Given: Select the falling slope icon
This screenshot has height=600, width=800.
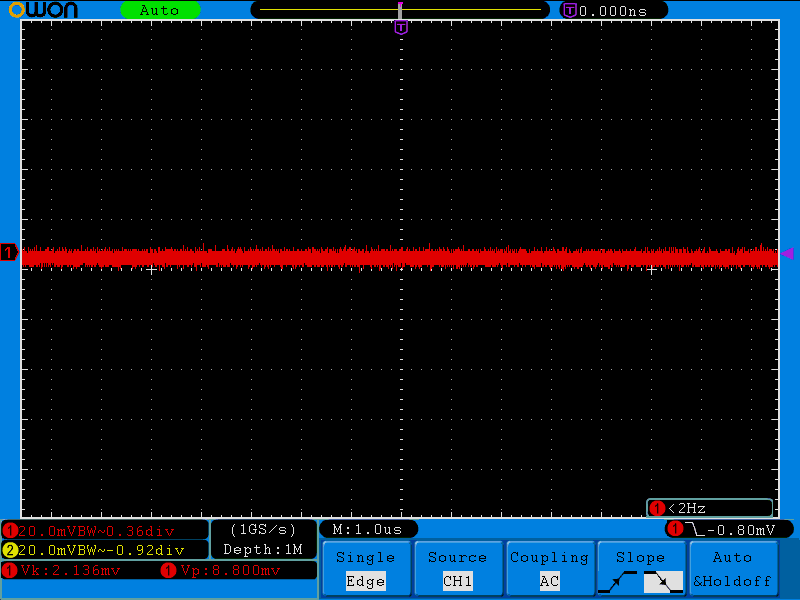Looking at the screenshot, I should (x=663, y=582).
